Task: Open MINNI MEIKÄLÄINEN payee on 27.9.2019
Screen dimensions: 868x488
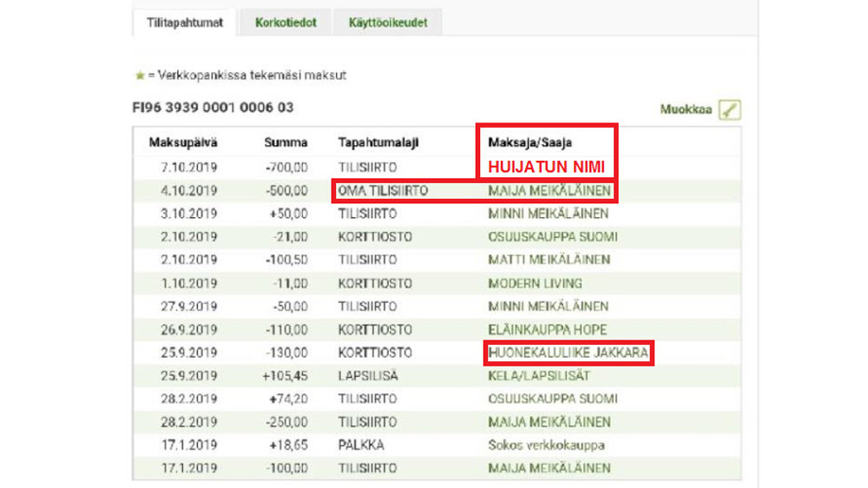Action: pyautogui.click(x=548, y=307)
